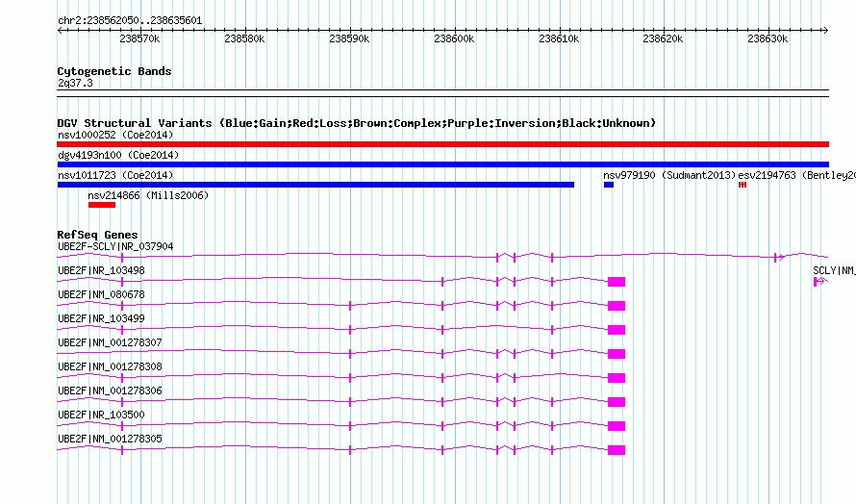Viewport: 856px width, 504px height.
Task: Click the final arrow exon of UBE2F-SCLY|NR_037904
Action: coord(779,257)
